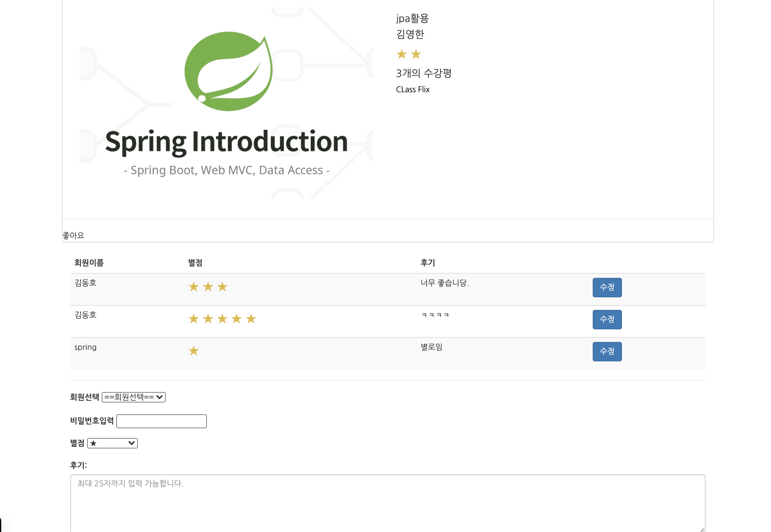This screenshot has height=532, width=771.
Task: Click the 3개의 수강평 review count text
Action: click(x=423, y=73)
